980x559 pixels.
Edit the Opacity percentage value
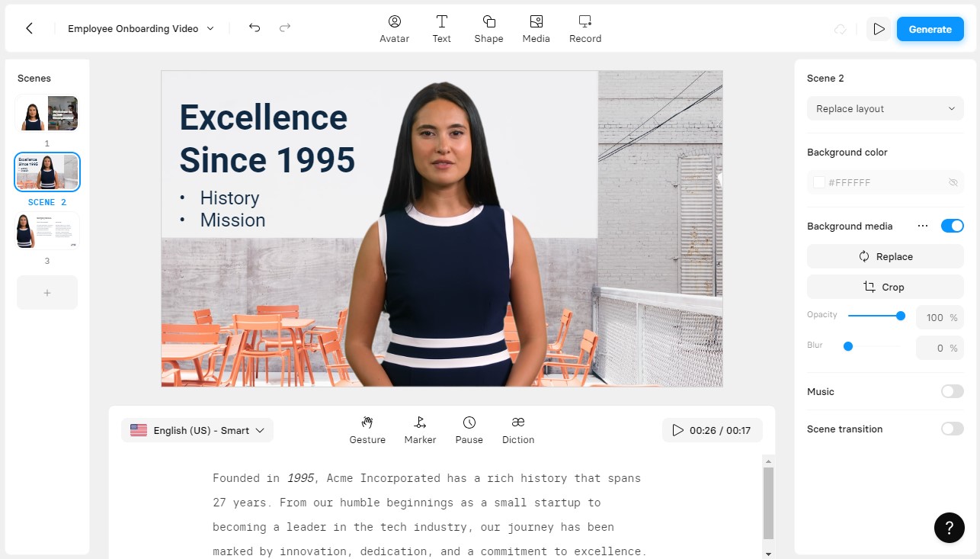939,317
